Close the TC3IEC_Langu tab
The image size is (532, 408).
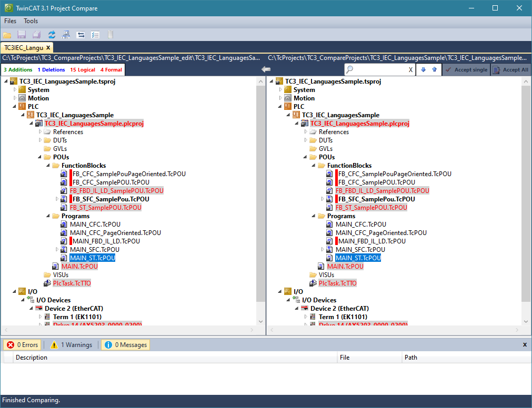click(x=48, y=47)
